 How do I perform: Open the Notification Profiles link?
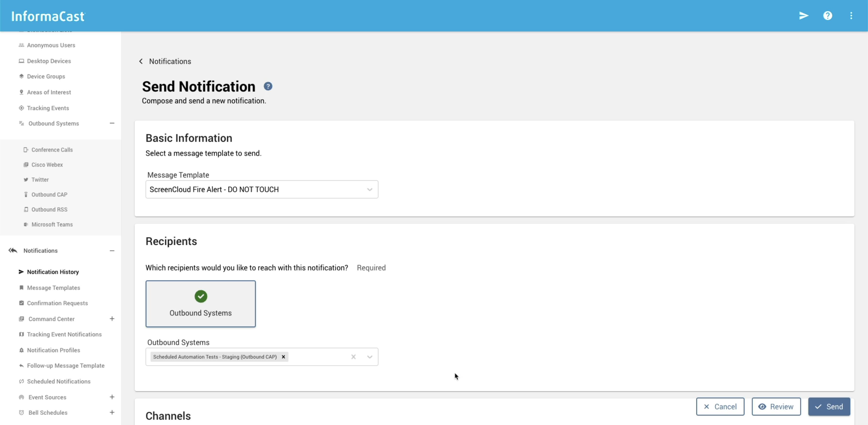point(54,350)
